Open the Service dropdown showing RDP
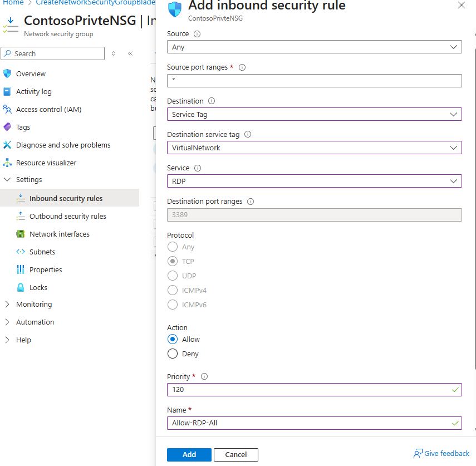 [314, 181]
